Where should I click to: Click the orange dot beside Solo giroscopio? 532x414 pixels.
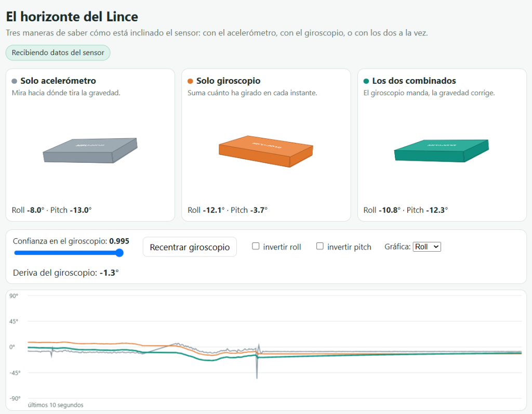190,81
